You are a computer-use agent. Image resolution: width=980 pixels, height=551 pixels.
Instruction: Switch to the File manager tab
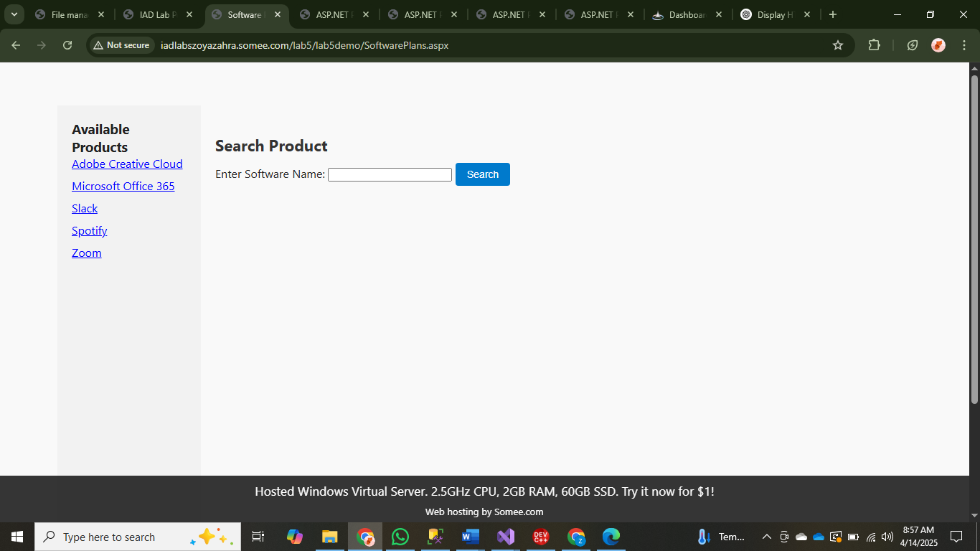(70, 14)
